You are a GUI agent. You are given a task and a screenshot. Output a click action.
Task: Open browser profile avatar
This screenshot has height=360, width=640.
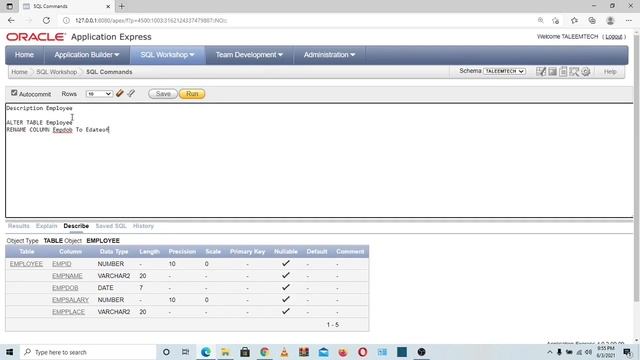pyautogui.click(x=610, y=20)
